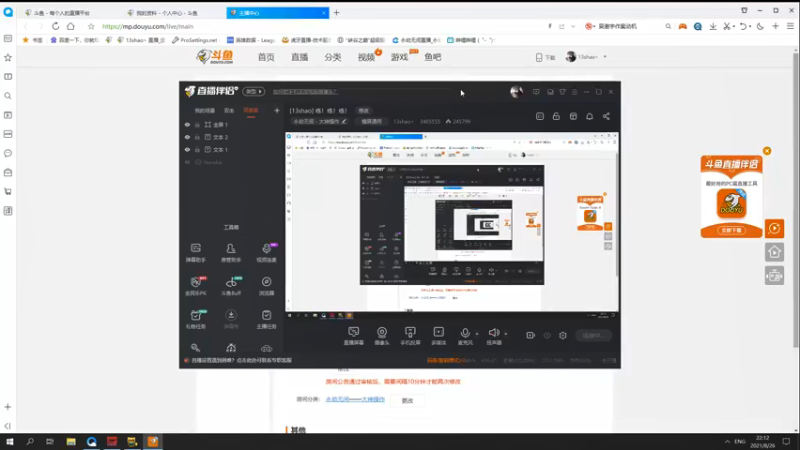Toggle the preview eye icon in the bottom bar
This screenshot has height=450, width=800.
pos(547,335)
